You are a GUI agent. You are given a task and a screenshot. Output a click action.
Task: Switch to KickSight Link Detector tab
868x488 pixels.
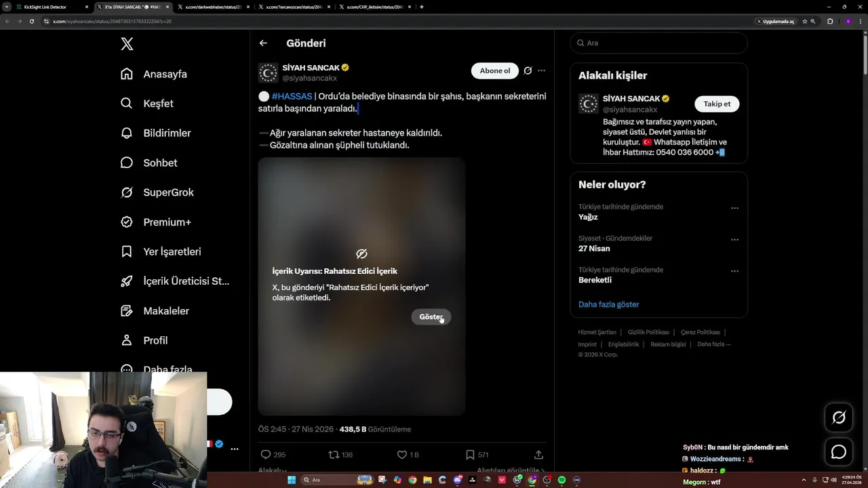52,7
